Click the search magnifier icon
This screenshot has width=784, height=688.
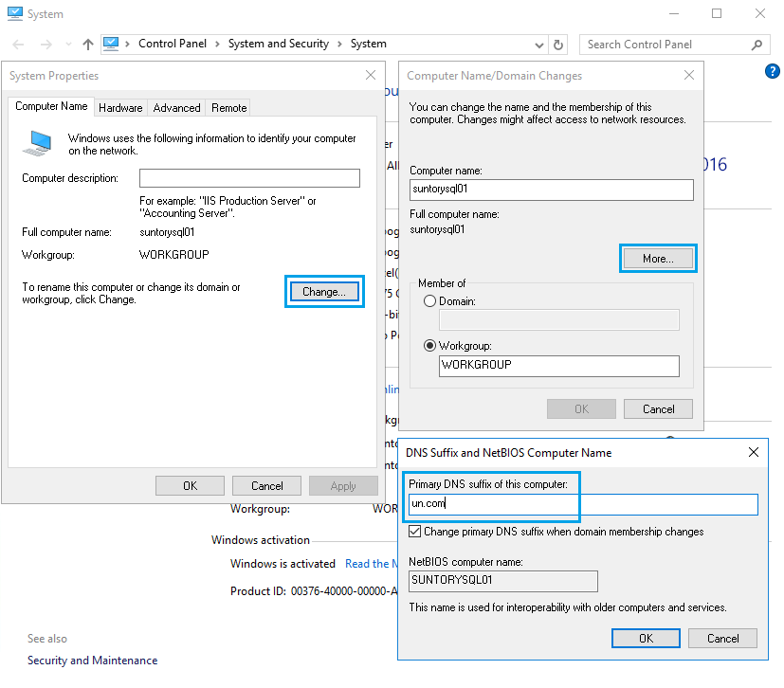(757, 45)
